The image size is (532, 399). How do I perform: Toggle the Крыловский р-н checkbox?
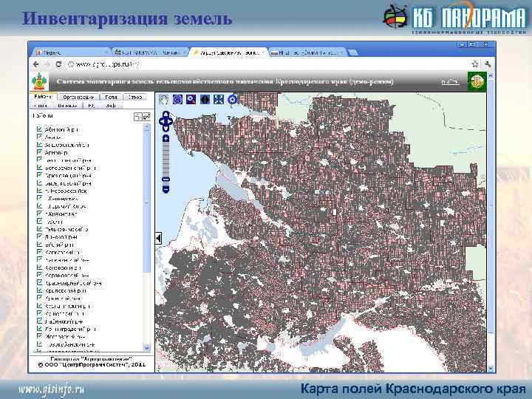coord(39,290)
